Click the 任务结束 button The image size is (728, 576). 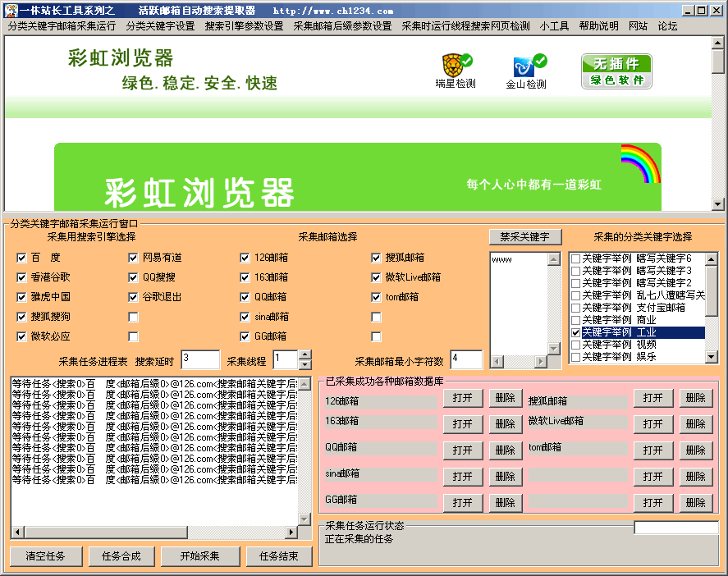coord(279,556)
